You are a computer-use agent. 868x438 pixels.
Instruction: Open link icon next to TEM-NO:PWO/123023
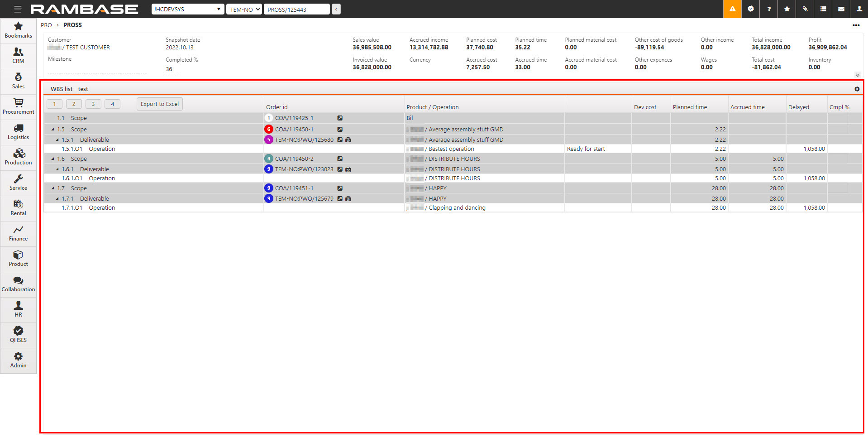click(x=340, y=169)
